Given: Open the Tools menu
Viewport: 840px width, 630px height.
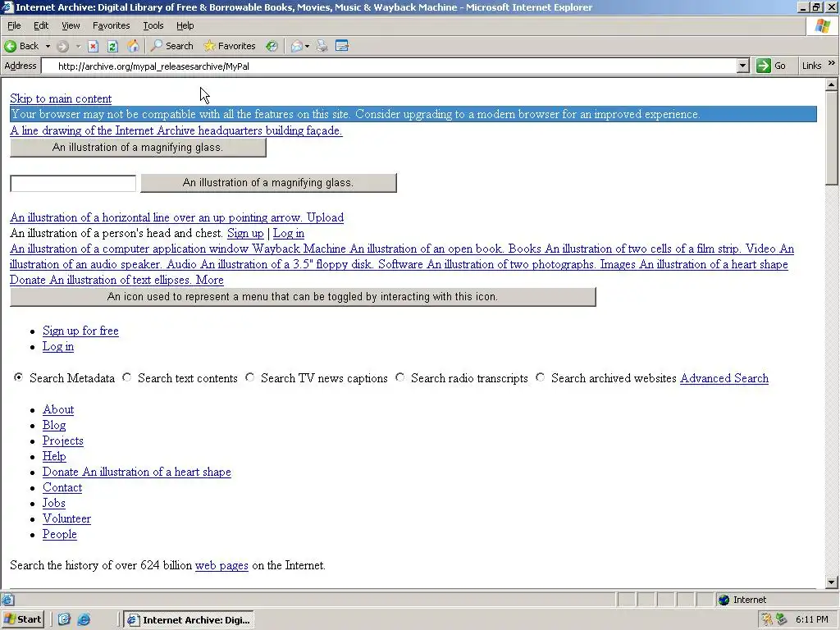Looking at the screenshot, I should tap(153, 25).
